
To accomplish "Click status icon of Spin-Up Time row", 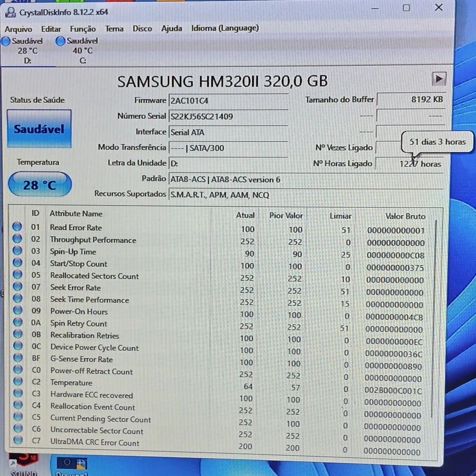I will (17, 250).
